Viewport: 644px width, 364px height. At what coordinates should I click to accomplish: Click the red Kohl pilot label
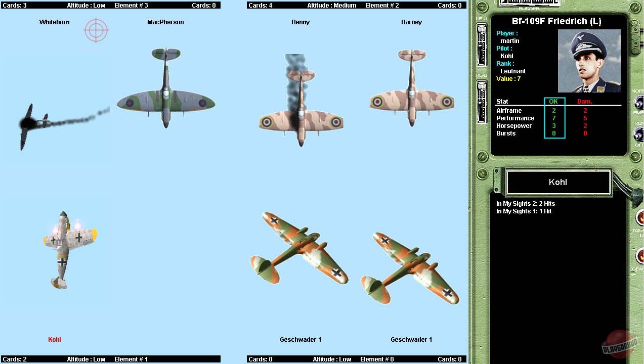(x=55, y=340)
